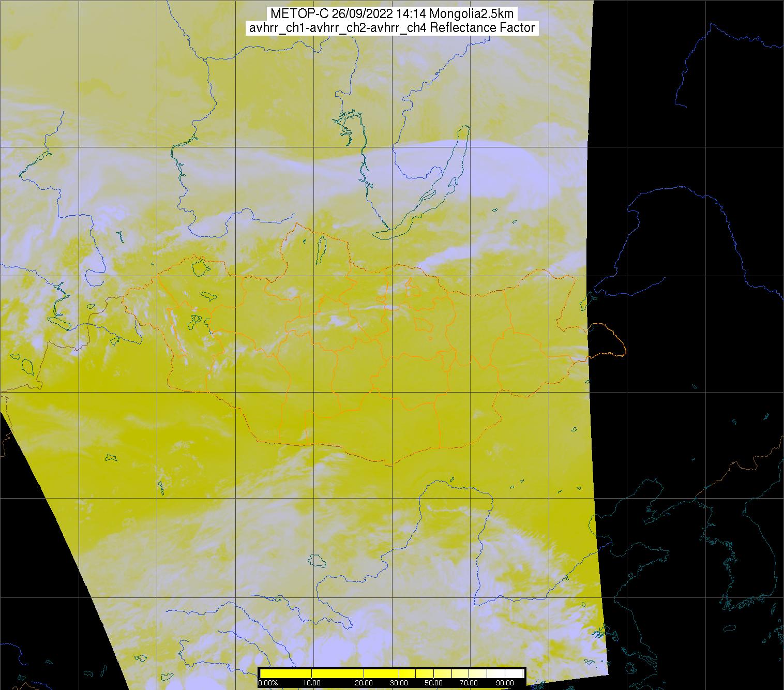Image resolution: width=784 pixels, height=690 pixels.
Task: Click the avhrr_ch1-avhrr_ch2-avhrr_ch4 Reflectance Factor caption
Action: pos(391,28)
